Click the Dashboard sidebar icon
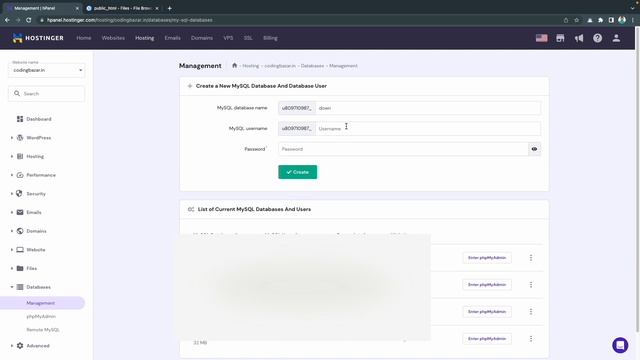640x360 pixels. tap(20, 119)
